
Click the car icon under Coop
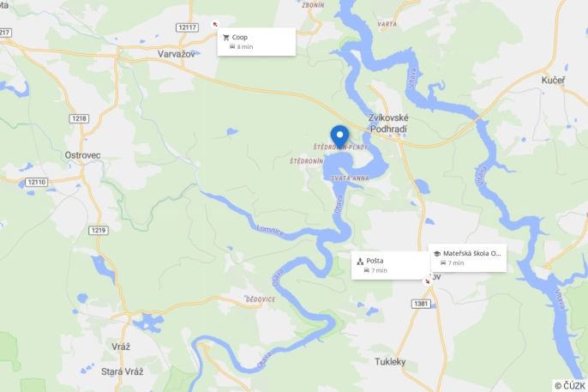232,46
